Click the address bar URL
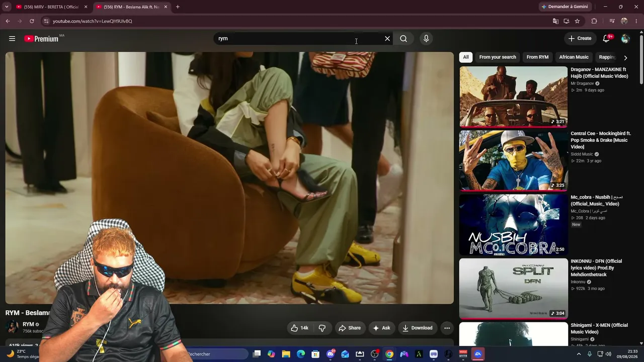644x362 pixels. point(93,21)
